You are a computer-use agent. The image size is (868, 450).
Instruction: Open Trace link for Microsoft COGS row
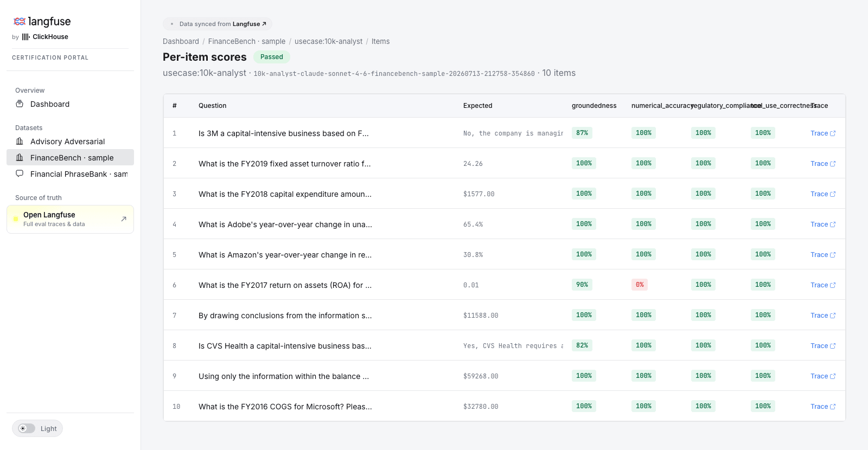[823, 407]
